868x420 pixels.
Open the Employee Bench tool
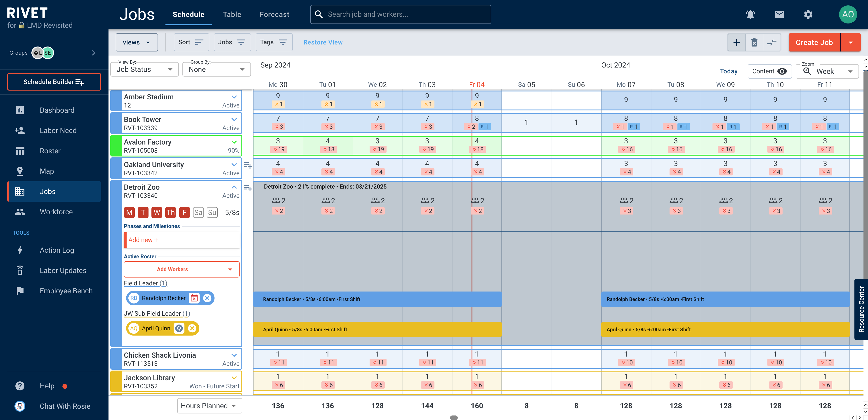click(x=54, y=291)
